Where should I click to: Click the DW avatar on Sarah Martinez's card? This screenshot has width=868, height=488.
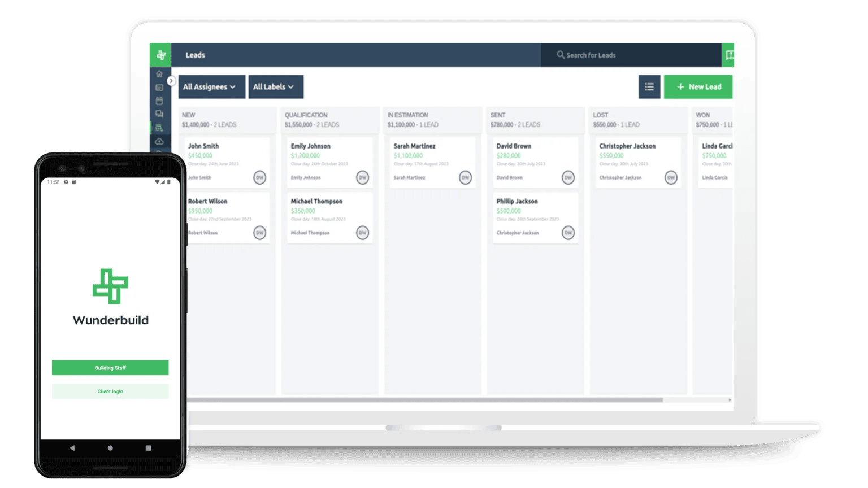pyautogui.click(x=465, y=177)
